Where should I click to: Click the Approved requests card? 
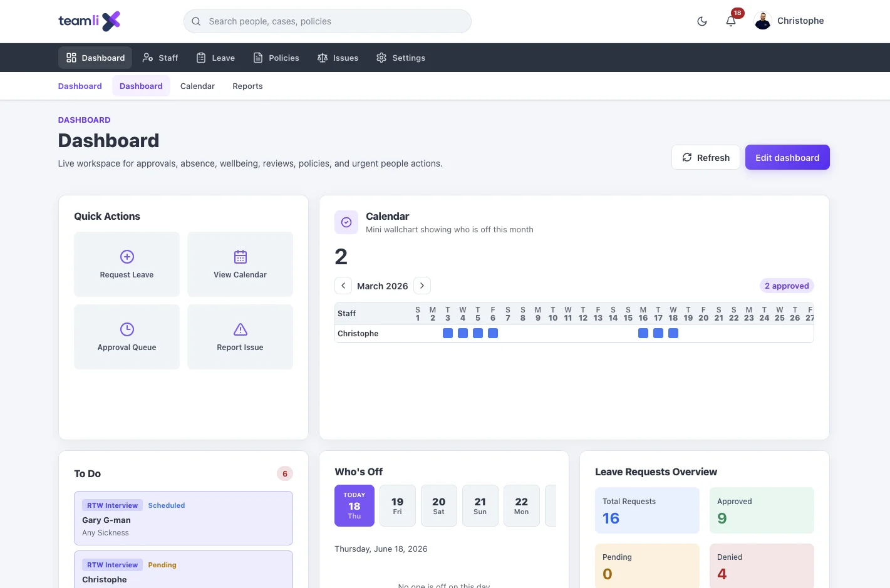click(762, 510)
